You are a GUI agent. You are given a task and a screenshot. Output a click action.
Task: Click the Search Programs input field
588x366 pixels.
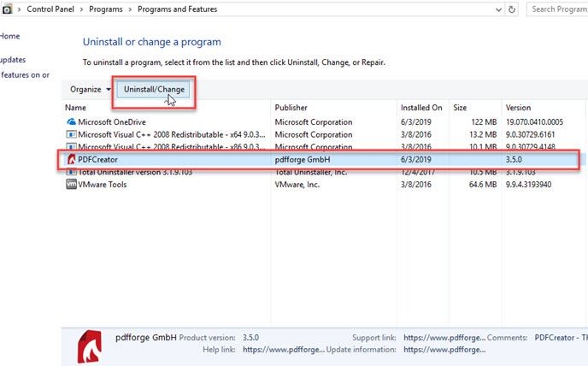click(557, 9)
